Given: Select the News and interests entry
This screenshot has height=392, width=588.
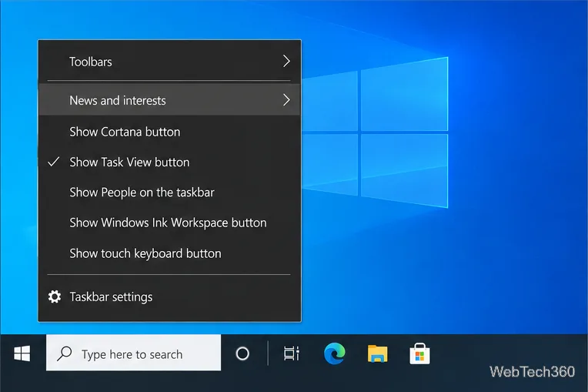Looking at the screenshot, I should click(169, 100).
